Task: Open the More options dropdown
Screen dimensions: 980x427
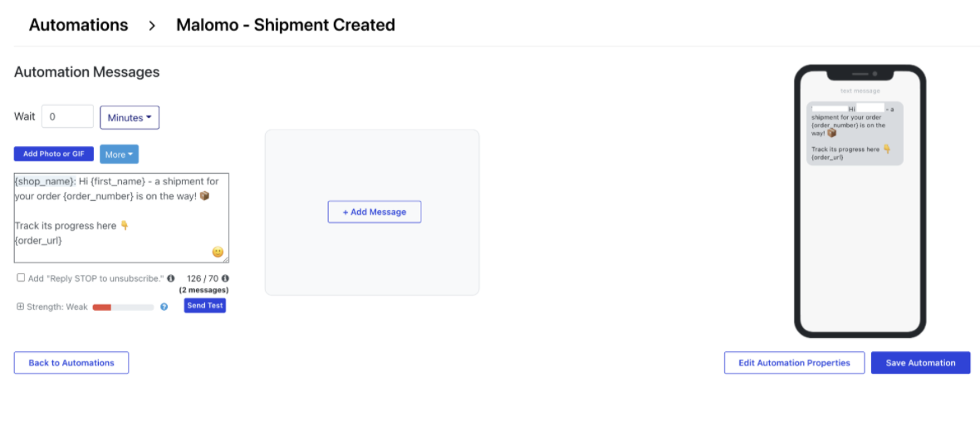Action: click(x=119, y=155)
